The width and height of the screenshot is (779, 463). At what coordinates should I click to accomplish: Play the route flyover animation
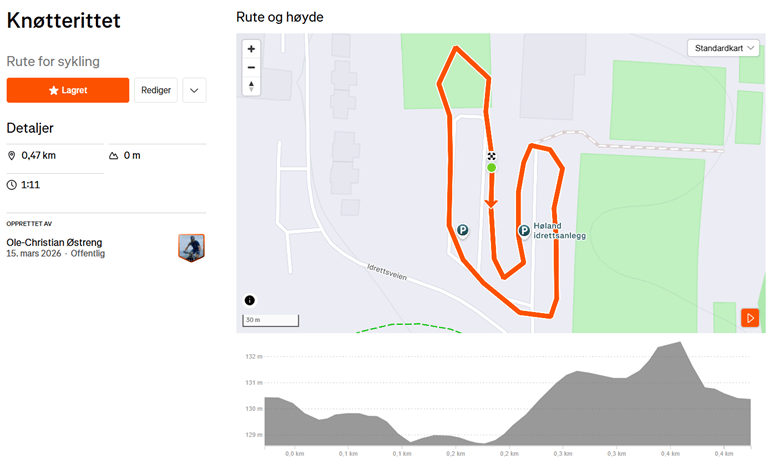pyautogui.click(x=750, y=318)
